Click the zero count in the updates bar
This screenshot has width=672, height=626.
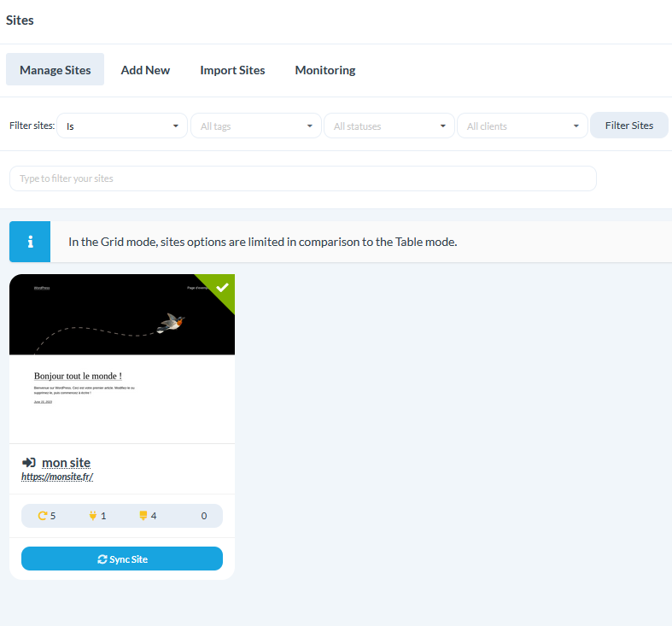[x=204, y=516]
